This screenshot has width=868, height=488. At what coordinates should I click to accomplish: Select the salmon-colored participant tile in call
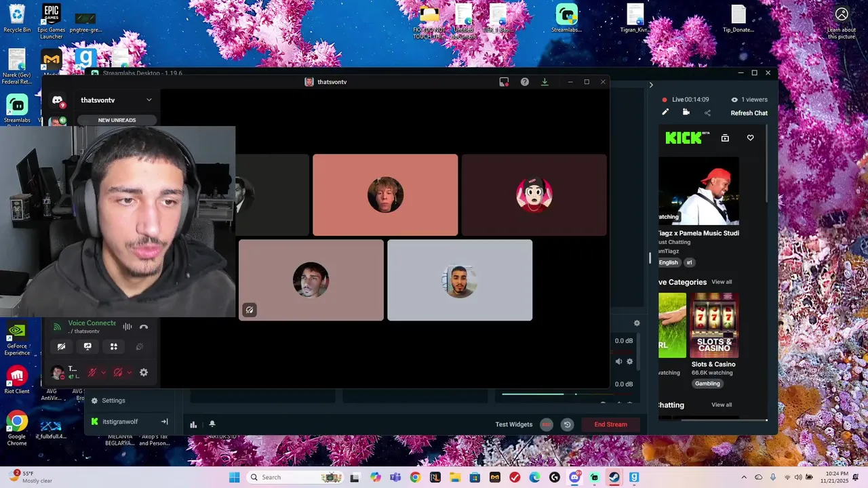[385, 195]
